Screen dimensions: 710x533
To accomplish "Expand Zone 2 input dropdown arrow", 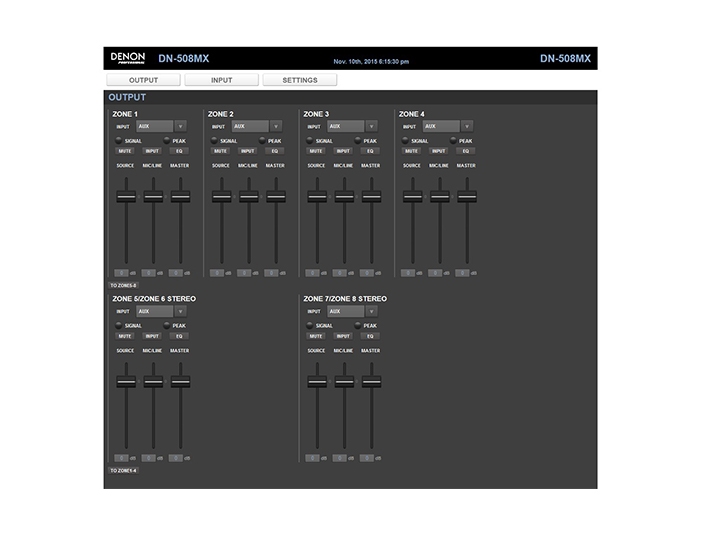I will [x=276, y=126].
